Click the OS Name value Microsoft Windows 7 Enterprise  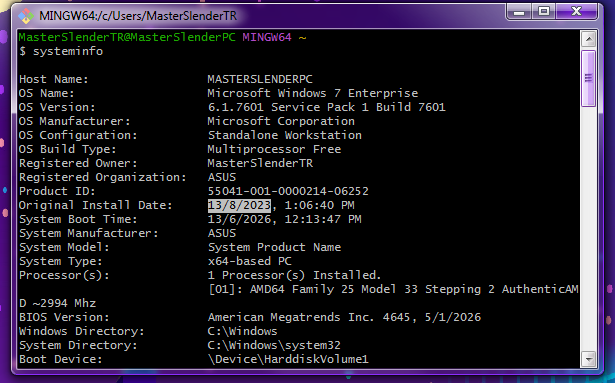[x=313, y=93]
